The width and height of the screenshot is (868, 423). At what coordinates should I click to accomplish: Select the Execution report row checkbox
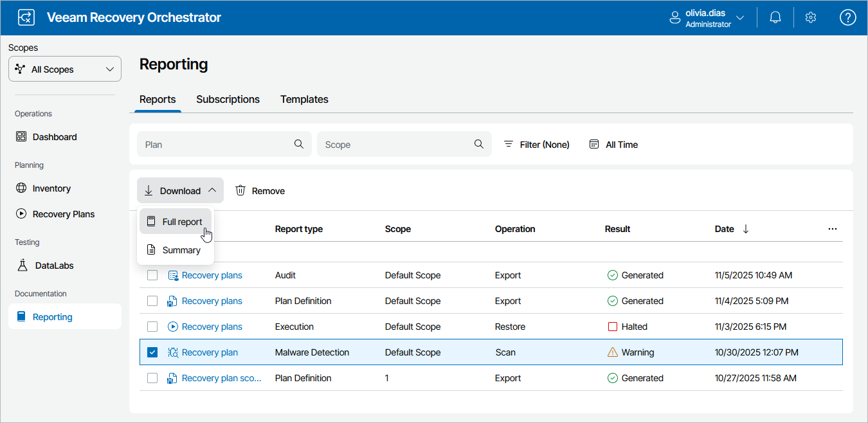tap(152, 327)
